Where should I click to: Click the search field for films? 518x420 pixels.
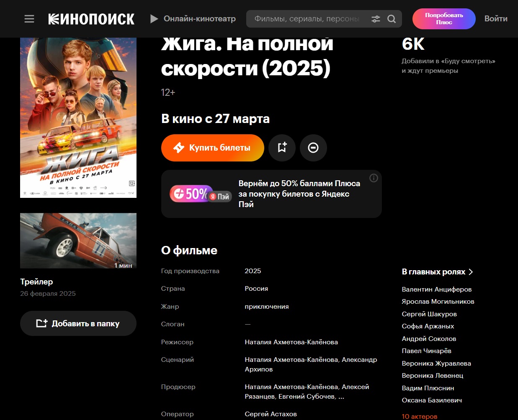click(307, 19)
